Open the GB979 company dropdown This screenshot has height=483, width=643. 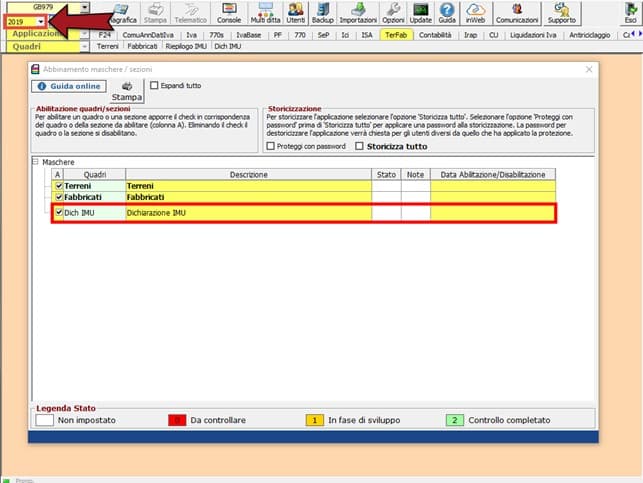click(x=84, y=7)
